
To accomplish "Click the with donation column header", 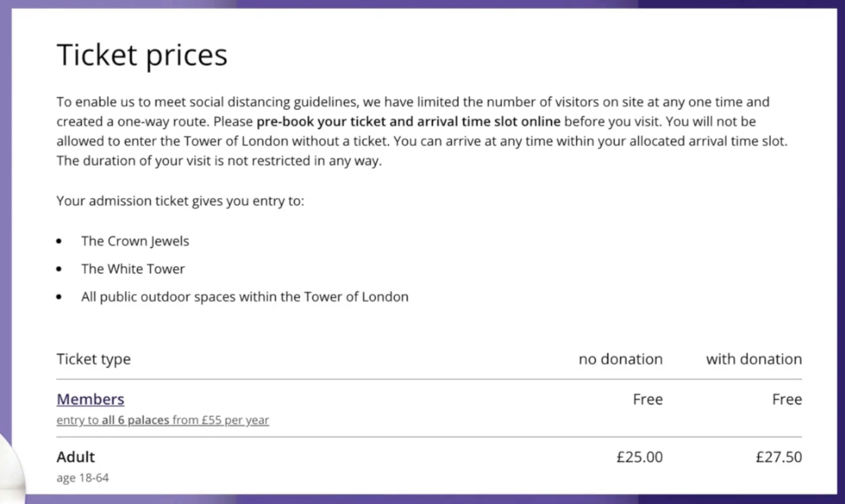I will coord(754,359).
